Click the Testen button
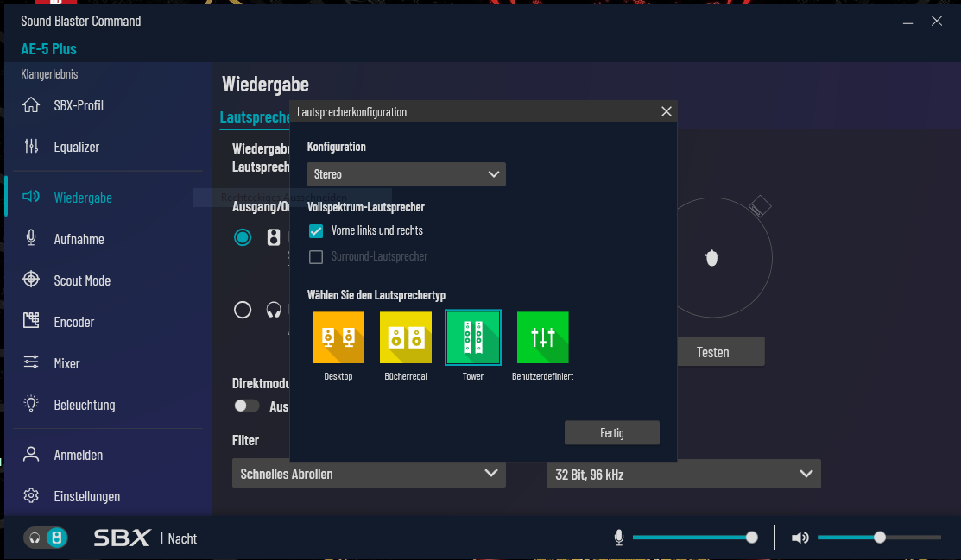The height and width of the screenshot is (560, 961). [721, 352]
